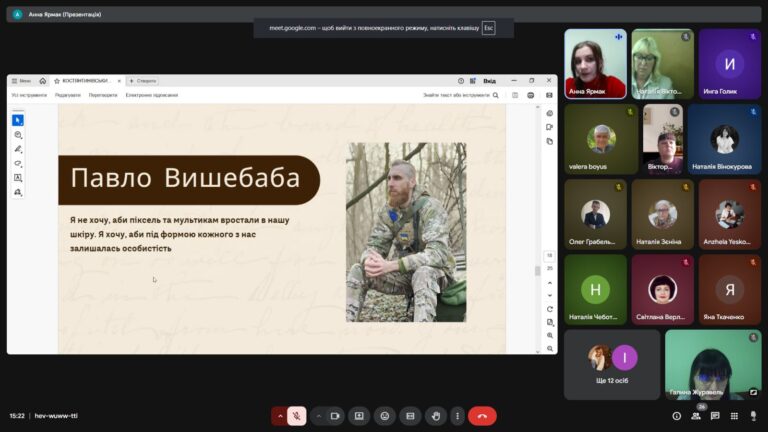The height and width of the screenshot is (432, 768).
Task: Select Анна Ярмак video tile
Action: 595,64
